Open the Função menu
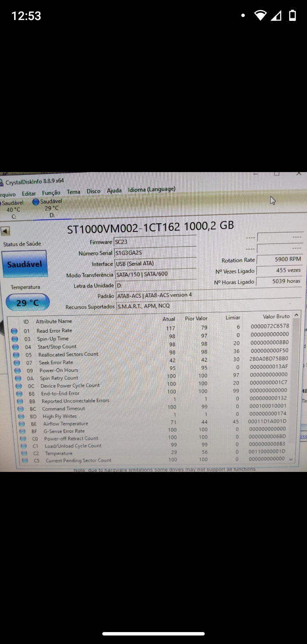The width and height of the screenshot is (307, 644). click(51, 193)
